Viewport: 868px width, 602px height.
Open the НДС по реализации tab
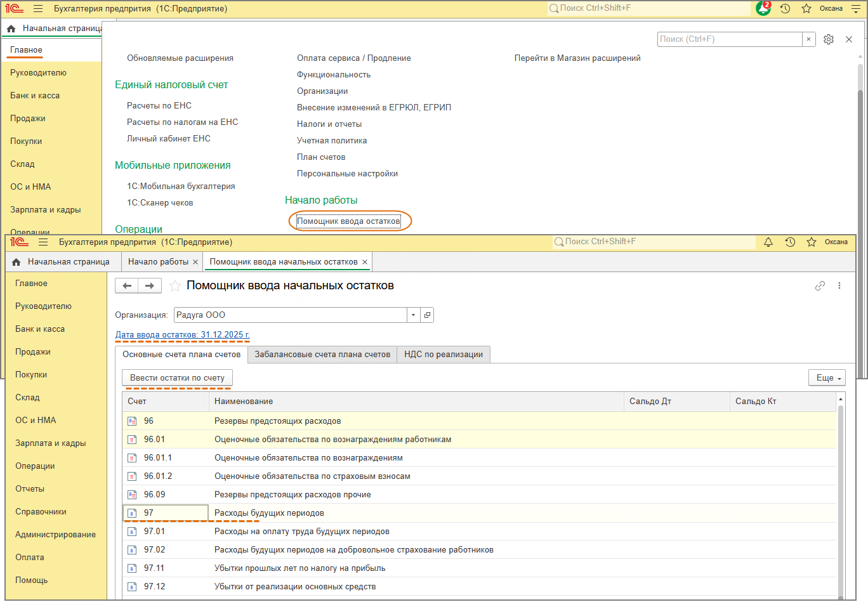(x=444, y=355)
